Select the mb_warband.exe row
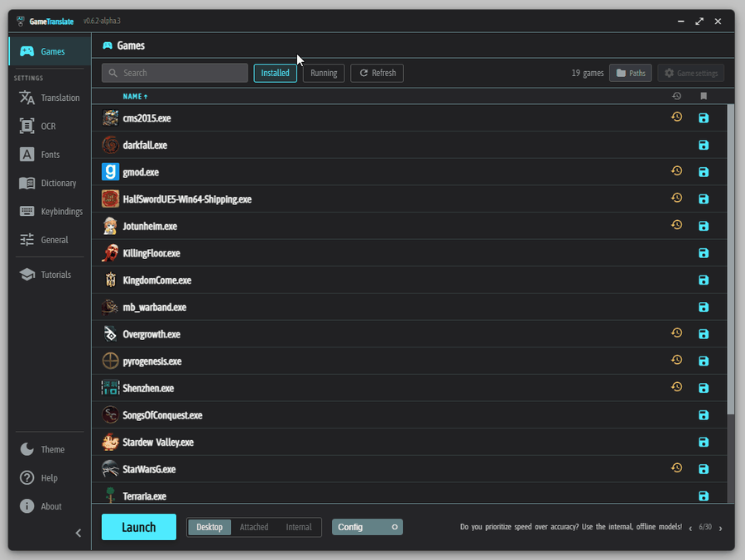This screenshot has height=560, width=745. pos(409,308)
